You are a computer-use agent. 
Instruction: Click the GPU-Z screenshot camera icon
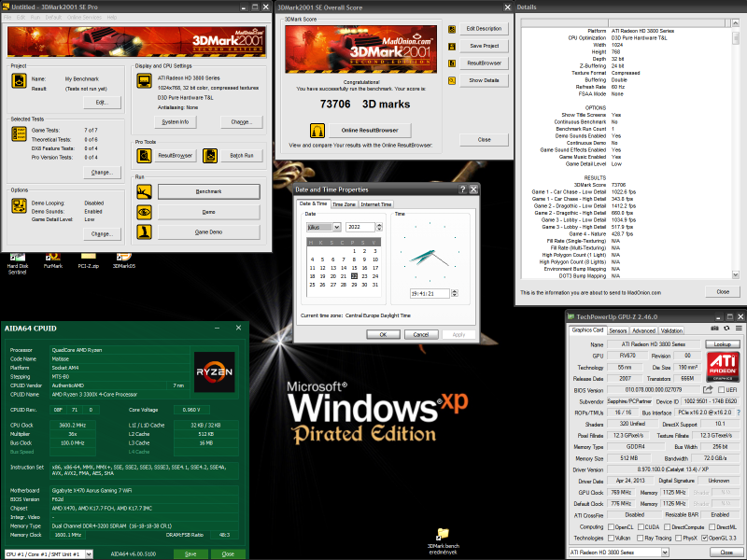pos(714,329)
